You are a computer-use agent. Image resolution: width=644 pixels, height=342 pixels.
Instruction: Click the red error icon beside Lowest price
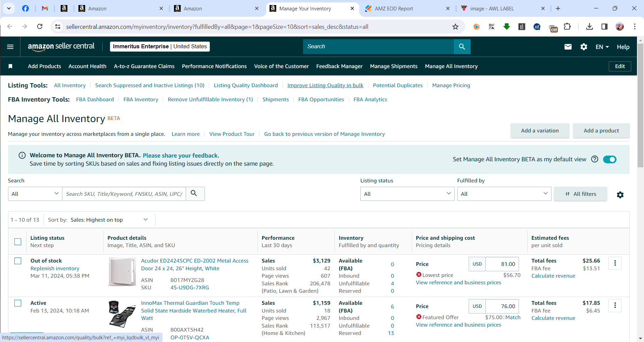pos(419,275)
